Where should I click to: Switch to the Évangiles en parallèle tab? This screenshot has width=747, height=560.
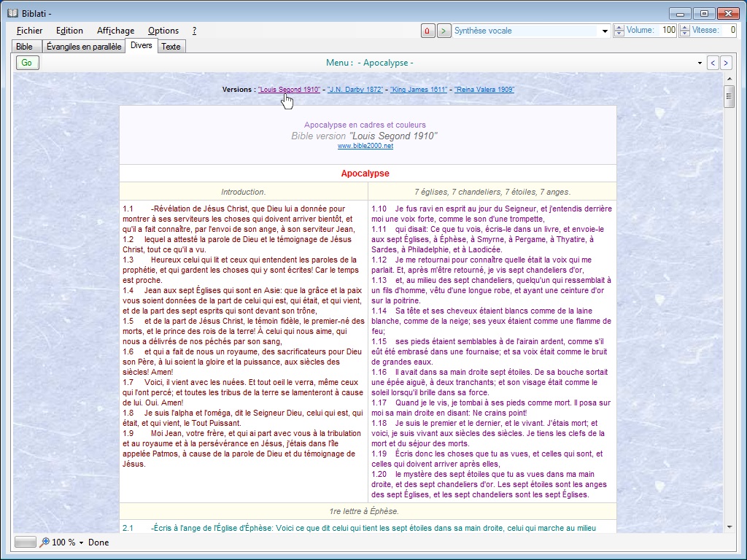(x=84, y=47)
